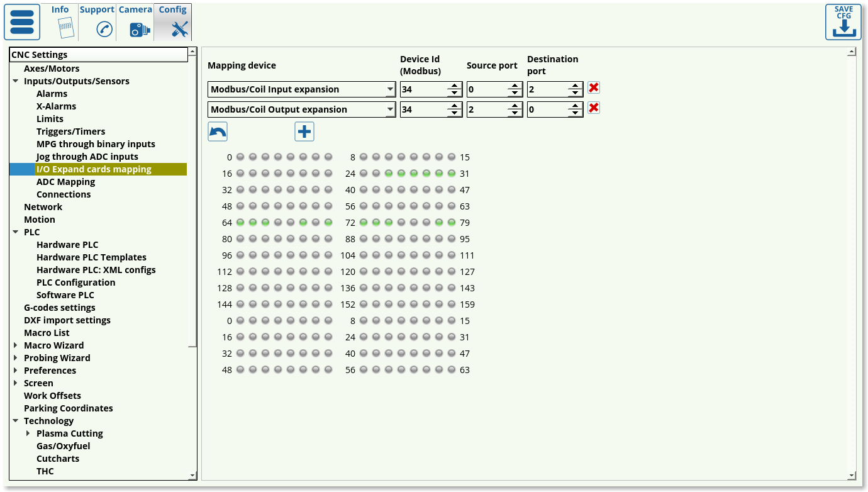Toggle the LED indicator labeled 64

[240, 223]
